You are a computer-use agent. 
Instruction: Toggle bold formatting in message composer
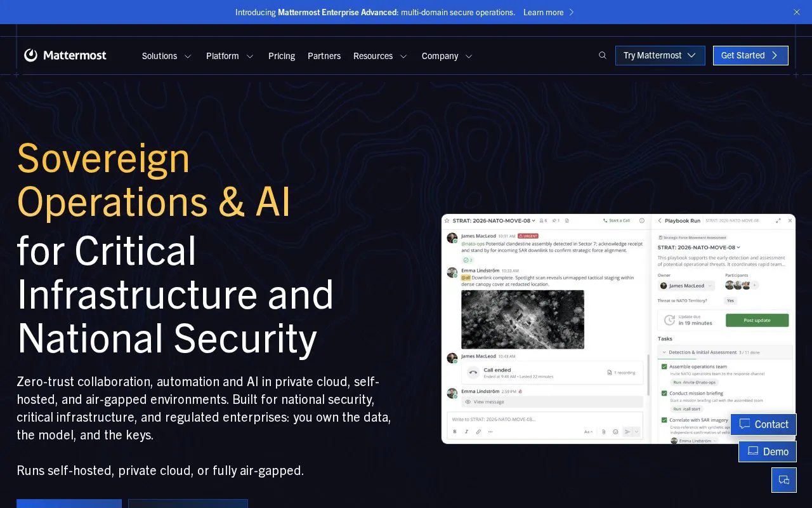[455, 432]
